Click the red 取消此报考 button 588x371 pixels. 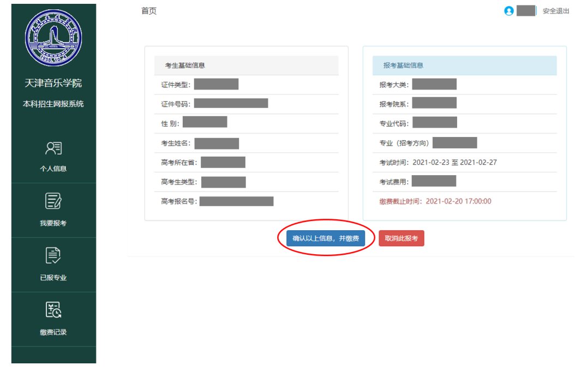pyautogui.click(x=401, y=238)
